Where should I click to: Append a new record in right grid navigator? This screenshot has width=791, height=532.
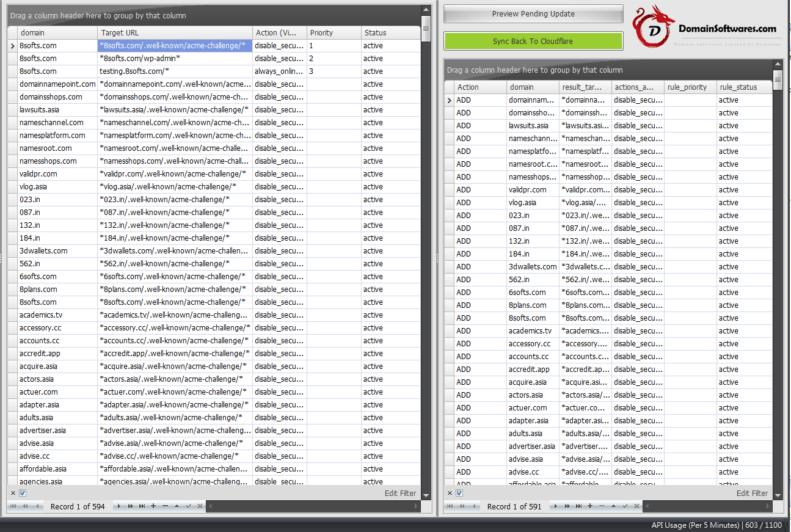pos(590,506)
